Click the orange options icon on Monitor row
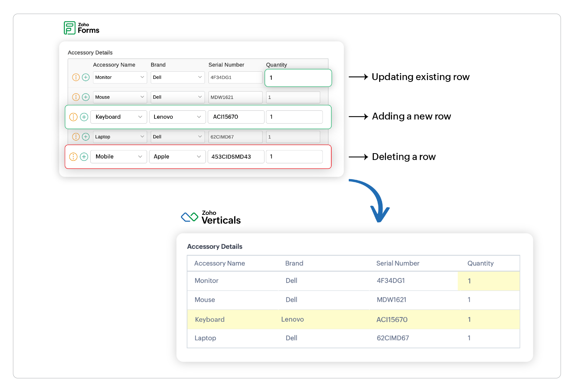The width and height of the screenshot is (574, 392). point(76,77)
